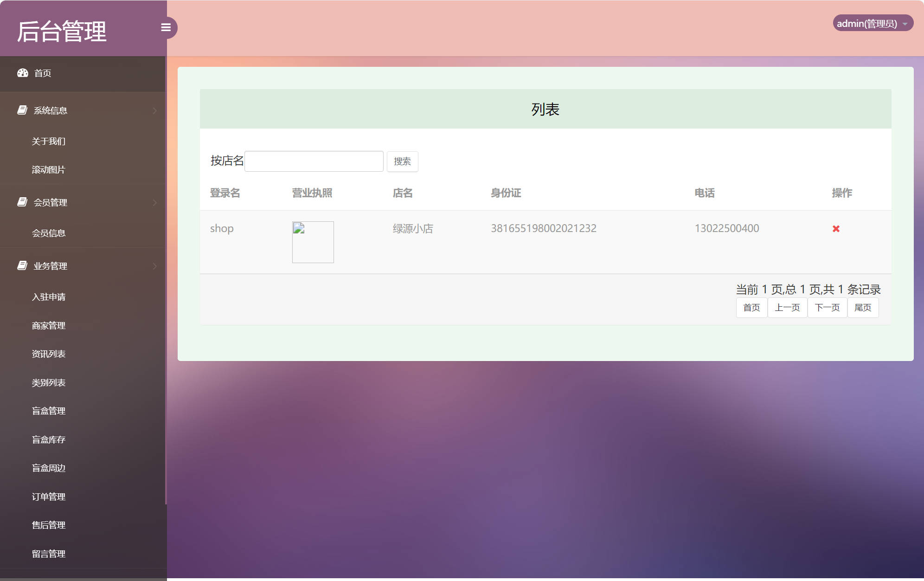Go to last page via 尾页 button
This screenshot has width=924, height=581.
point(863,307)
